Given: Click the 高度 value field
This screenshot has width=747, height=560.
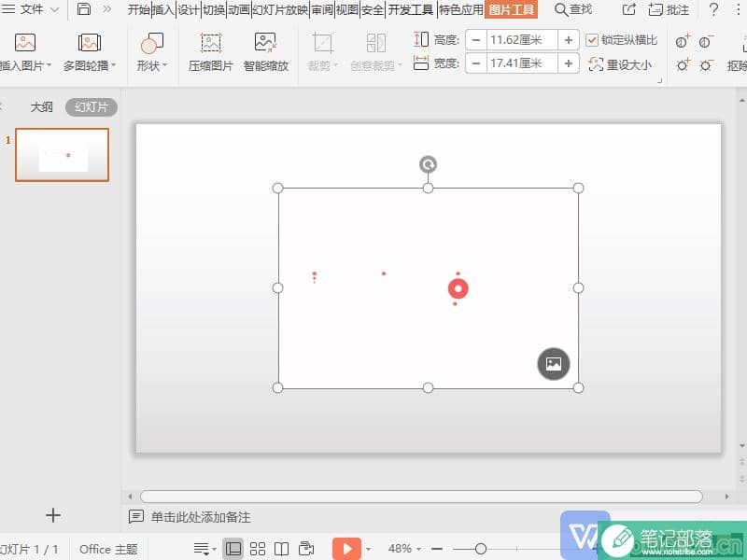Looking at the screenshot, I should click(522, 40).
